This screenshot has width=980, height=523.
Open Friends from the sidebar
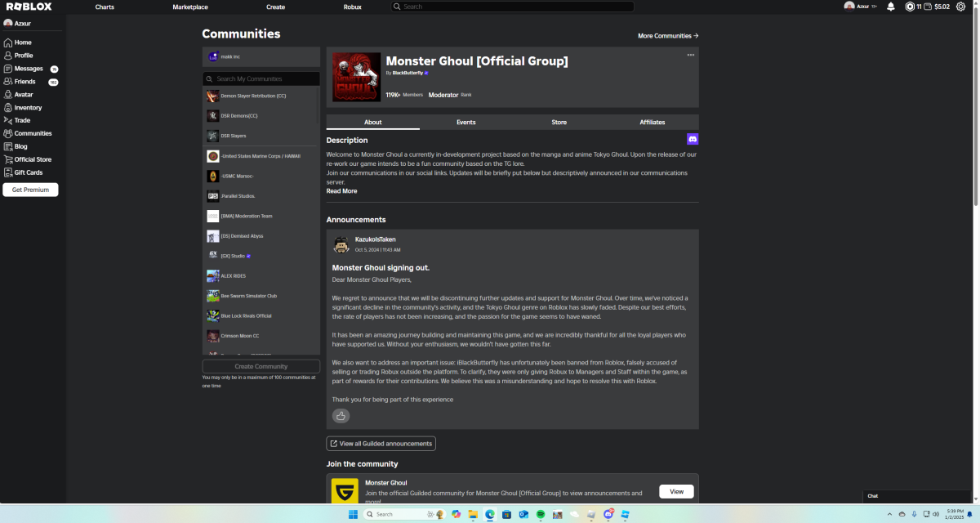33,82
